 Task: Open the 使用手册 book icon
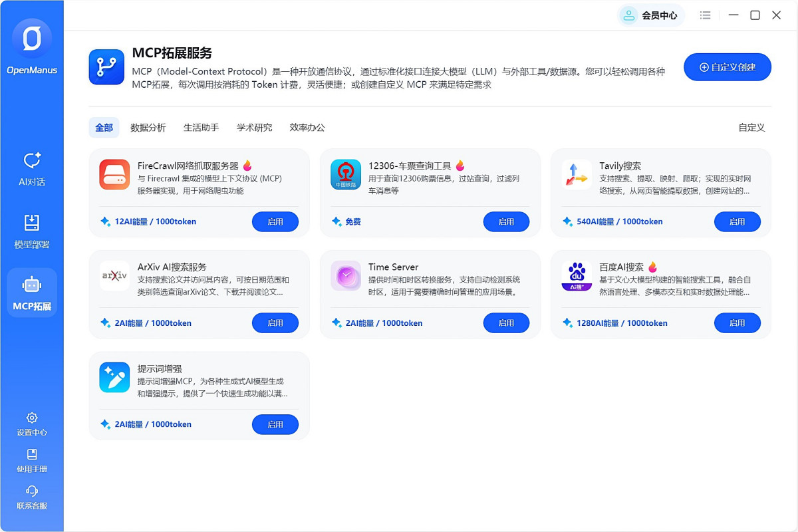(x=32, y=455)
